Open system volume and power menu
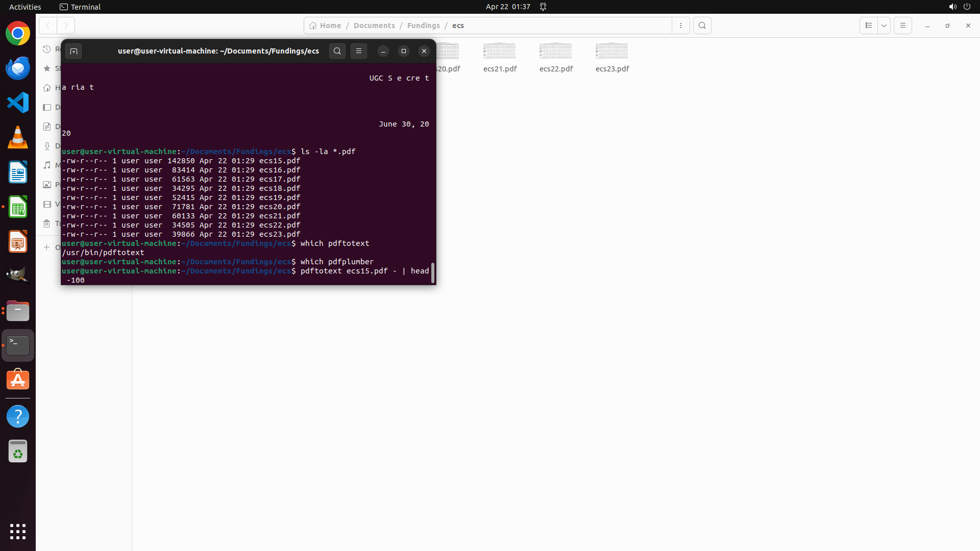This screenshot has width=980, height=551. [960, 7]
